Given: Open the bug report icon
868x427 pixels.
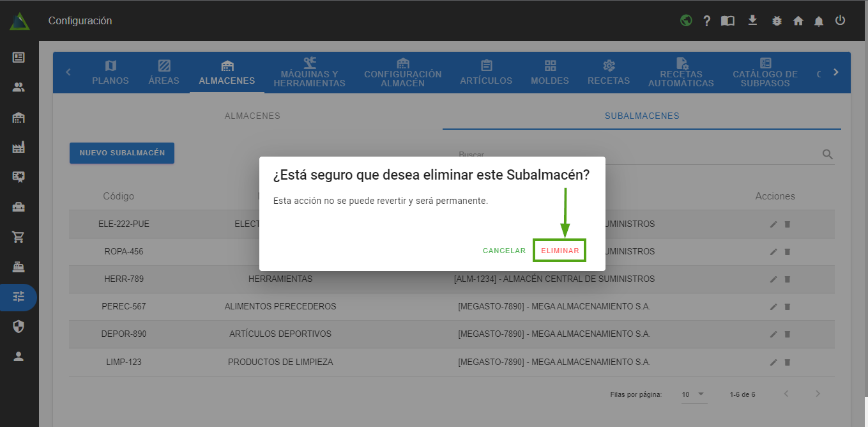Looking at the screenshot, I should pos(777,20).
